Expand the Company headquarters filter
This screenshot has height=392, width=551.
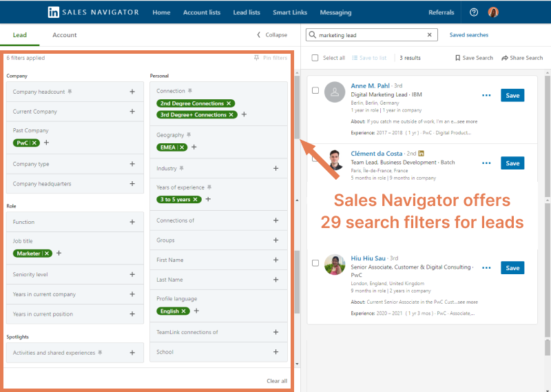[x=132, y=183]
